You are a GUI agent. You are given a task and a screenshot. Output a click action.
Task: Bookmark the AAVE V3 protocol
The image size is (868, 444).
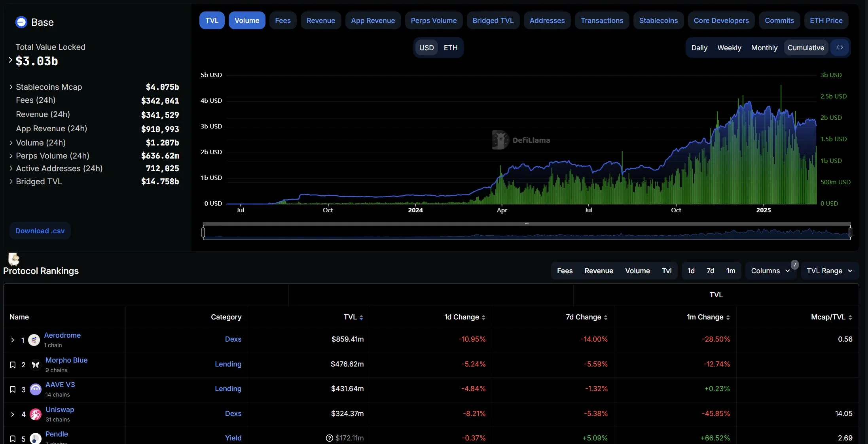click(x=12, y=389)
